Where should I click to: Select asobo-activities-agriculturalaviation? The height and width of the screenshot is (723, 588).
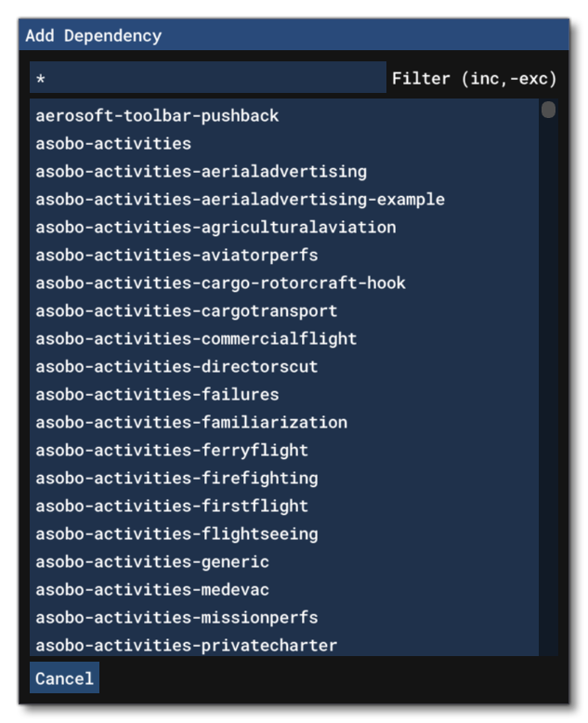point(216,228)
